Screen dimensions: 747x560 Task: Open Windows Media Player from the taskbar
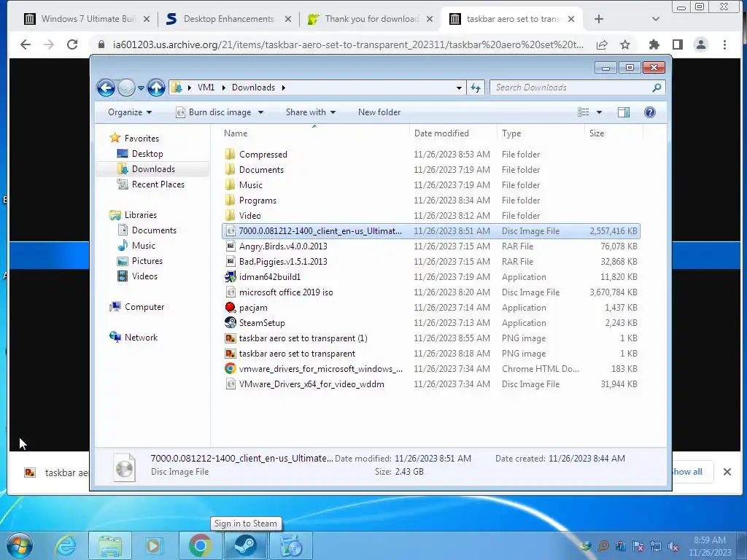155,545
